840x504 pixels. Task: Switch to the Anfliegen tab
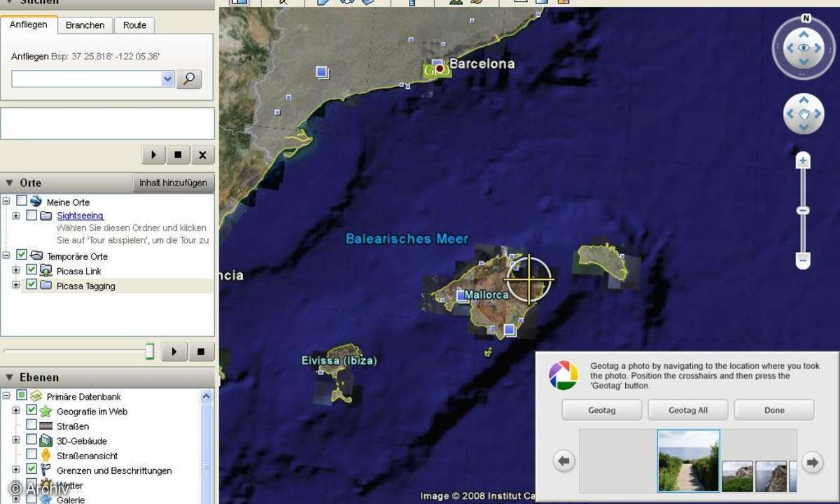click(x=29, y=24)
